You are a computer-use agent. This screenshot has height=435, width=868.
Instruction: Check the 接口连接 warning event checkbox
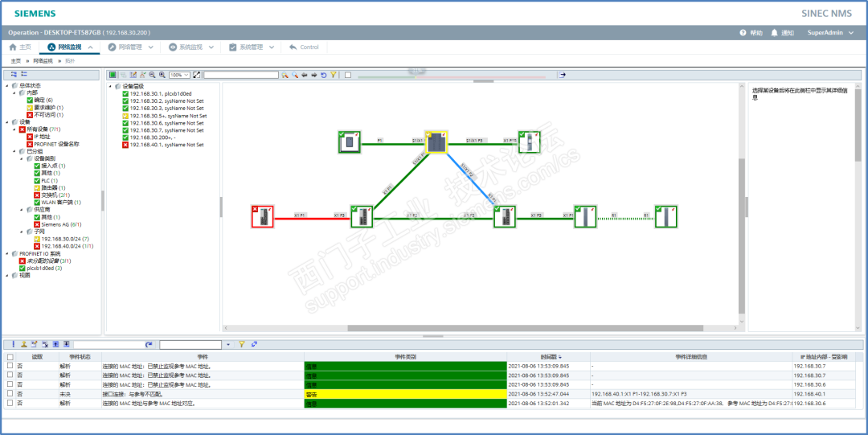click(10, 394)
